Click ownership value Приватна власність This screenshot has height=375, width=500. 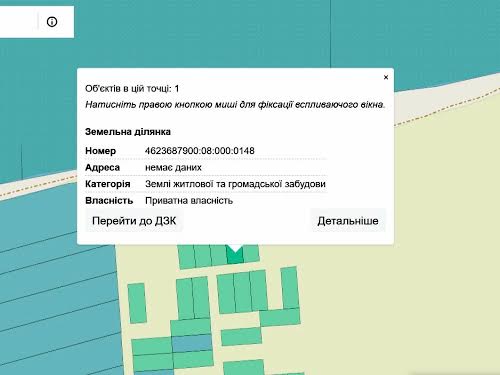click(x=189, y=201)
